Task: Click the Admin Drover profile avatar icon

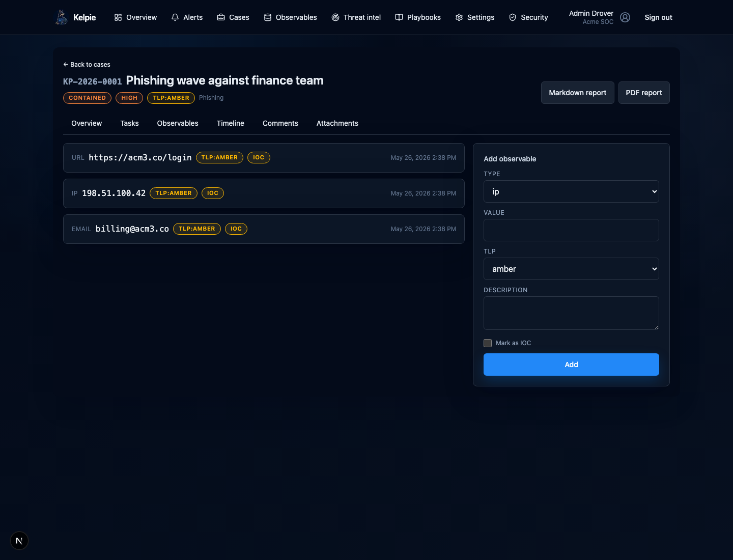Action: [625, 17]
